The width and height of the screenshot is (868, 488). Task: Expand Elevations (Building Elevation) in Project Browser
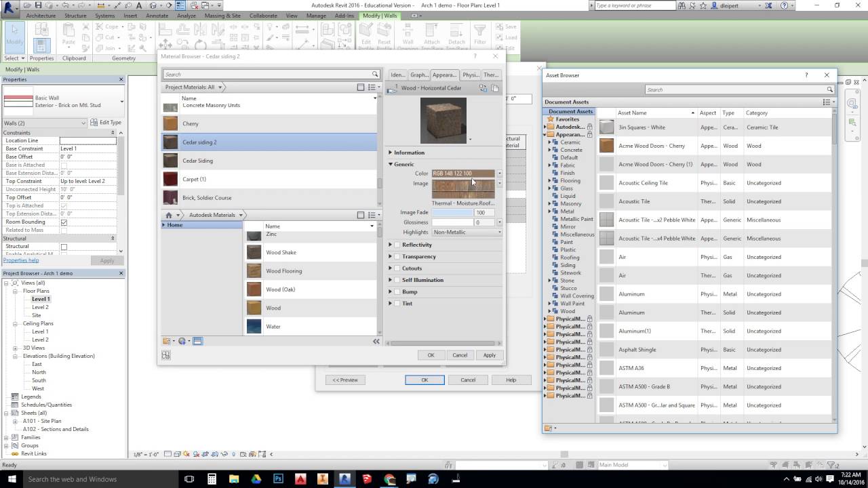(16, 356)
